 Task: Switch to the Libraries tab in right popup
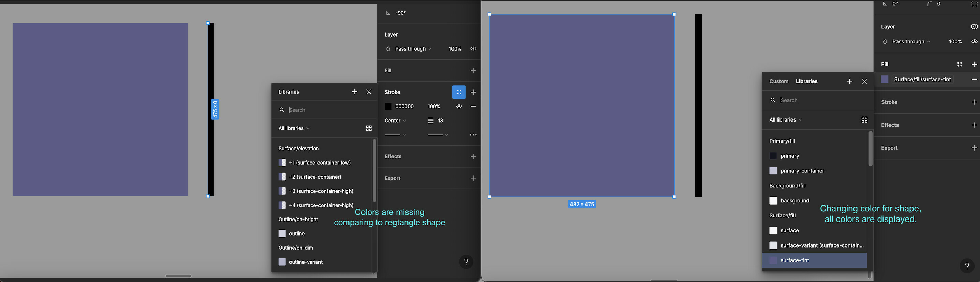806,81
